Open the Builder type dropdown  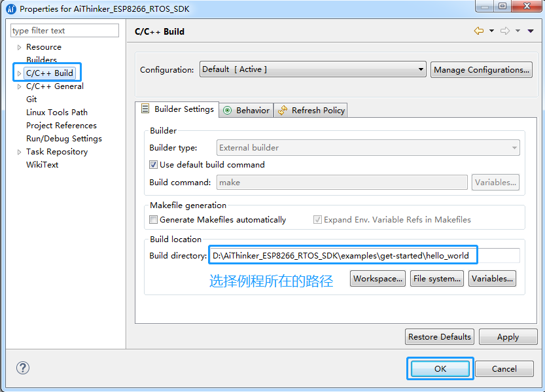point(368,148)
